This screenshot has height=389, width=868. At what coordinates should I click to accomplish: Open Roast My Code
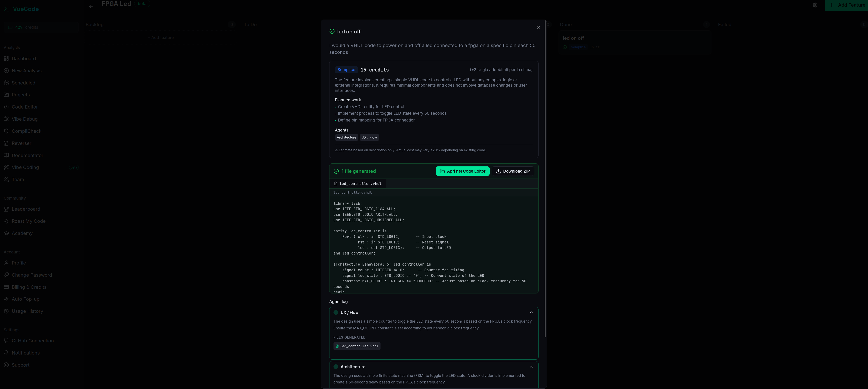(x=28, y=221)
